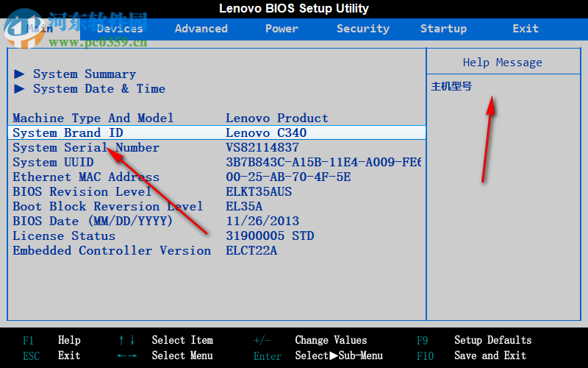Click the Lenovo BIOS Setup Utility title

click(293, 8)
